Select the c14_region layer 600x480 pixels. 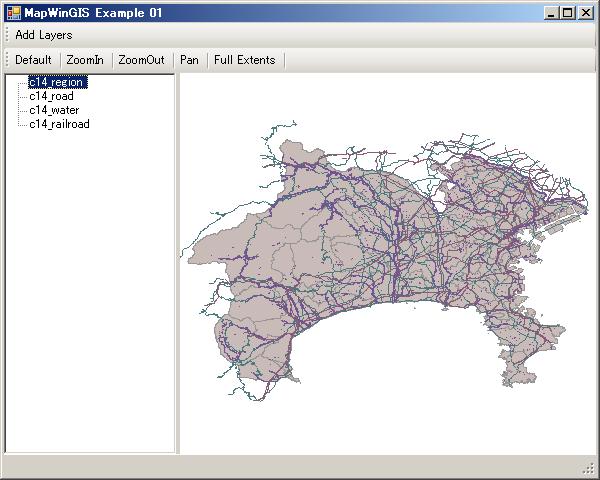pyautogui.click(x=57, y=82)
